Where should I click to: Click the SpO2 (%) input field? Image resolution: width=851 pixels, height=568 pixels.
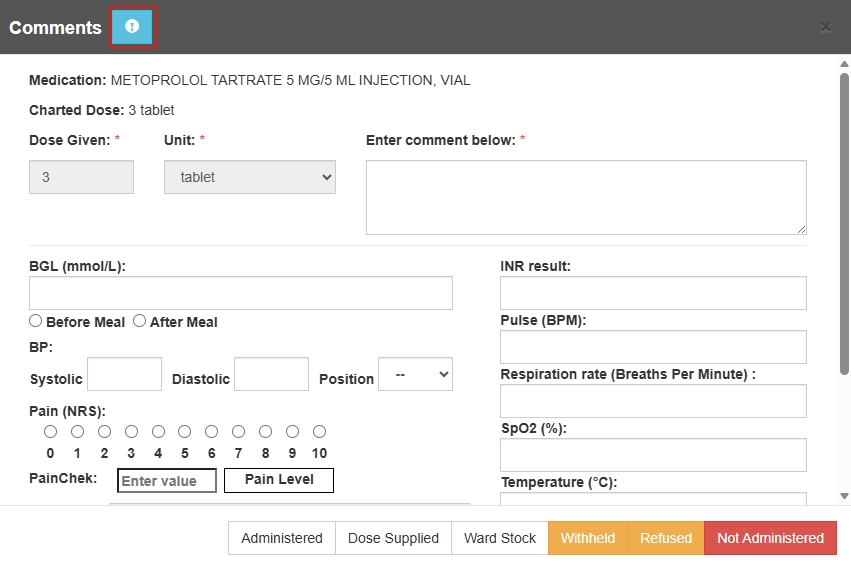[x=653, y=455]
